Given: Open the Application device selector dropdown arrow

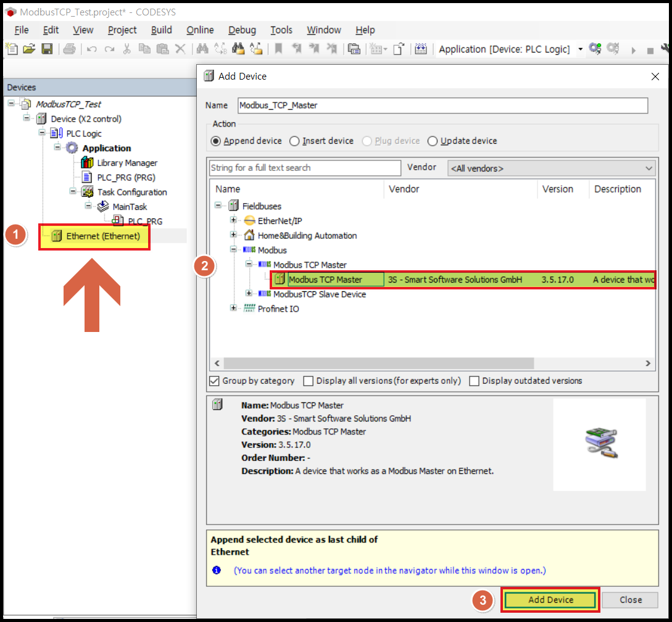Looking at the screenshot, I should (x=580, y=49).
